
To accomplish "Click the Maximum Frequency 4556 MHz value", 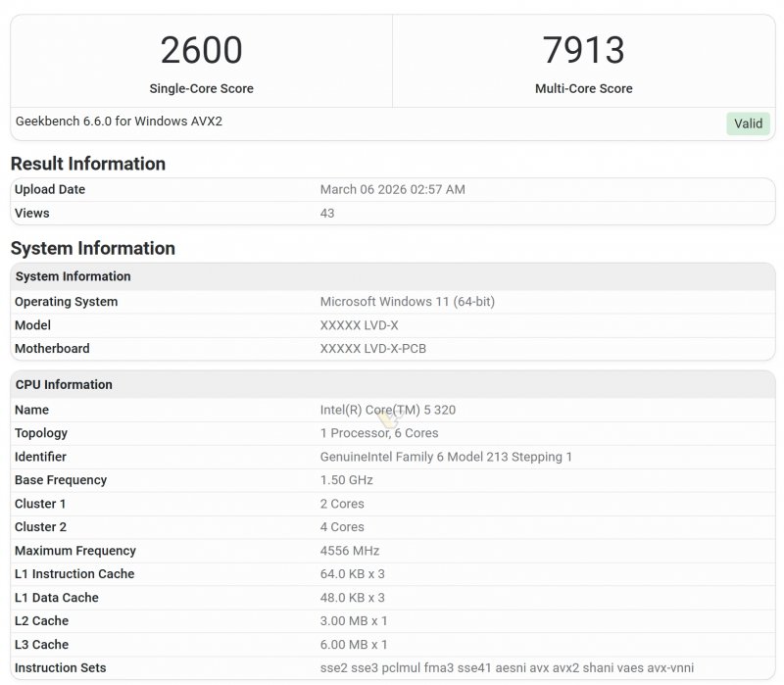I will pos(350,551).
